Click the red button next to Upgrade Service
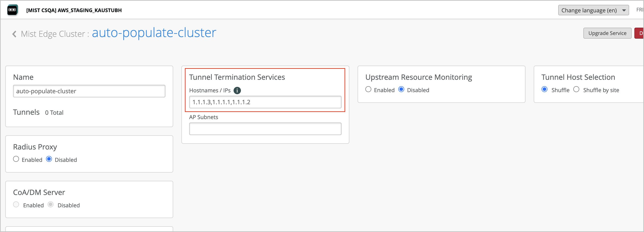The image size is (644, 232). (640, 33)
